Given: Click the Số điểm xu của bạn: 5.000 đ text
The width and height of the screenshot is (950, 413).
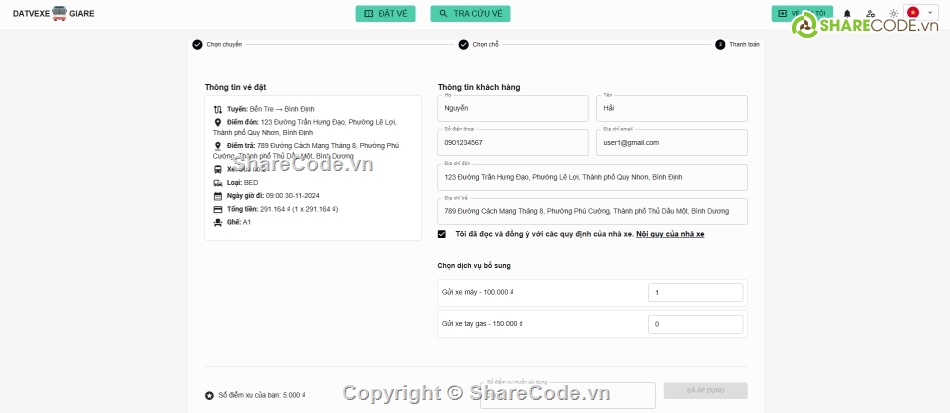Looking at the screenshot, I should tap(262, 395).
